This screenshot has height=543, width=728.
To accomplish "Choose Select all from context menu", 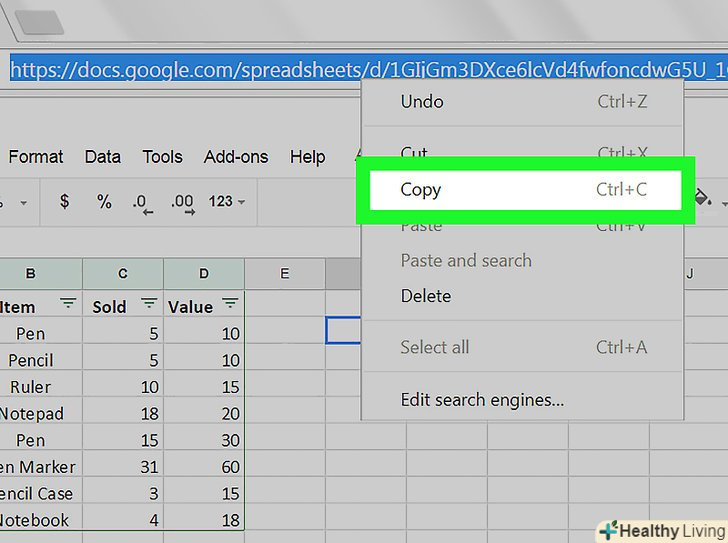I will 522,347.
